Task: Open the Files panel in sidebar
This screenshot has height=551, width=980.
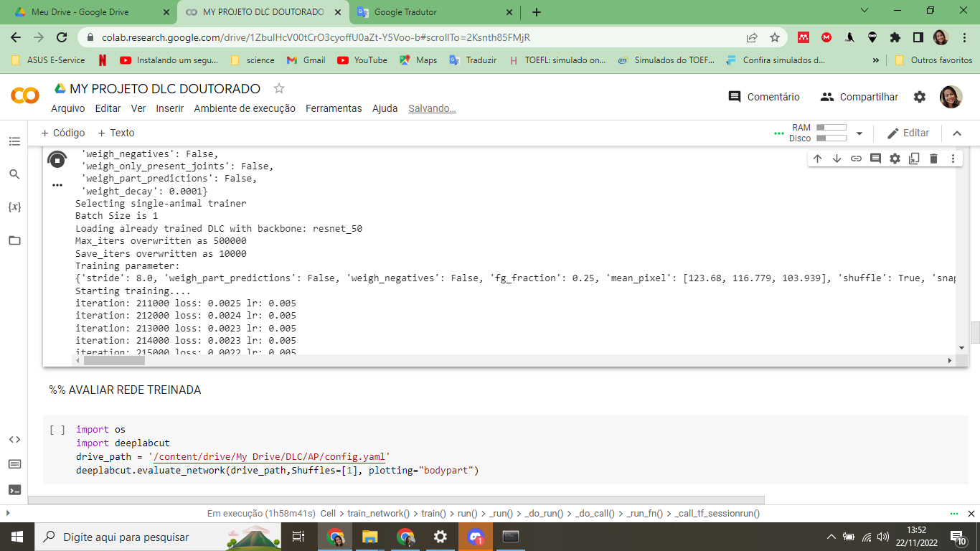Action: click(x=14, y=238)
